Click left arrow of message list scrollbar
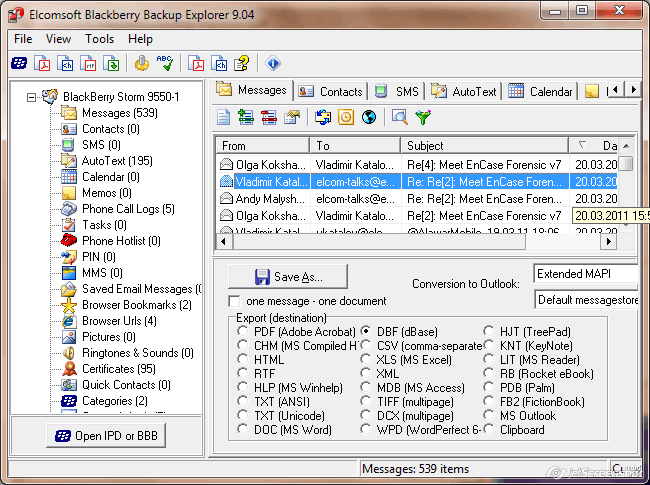 tap(224, 241)
